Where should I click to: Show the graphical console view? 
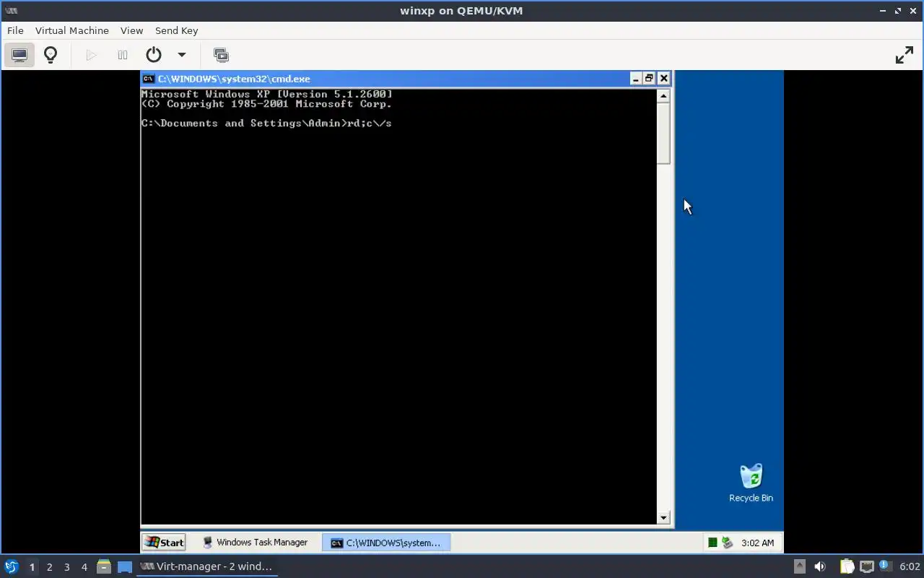click(x=19, y=55)
